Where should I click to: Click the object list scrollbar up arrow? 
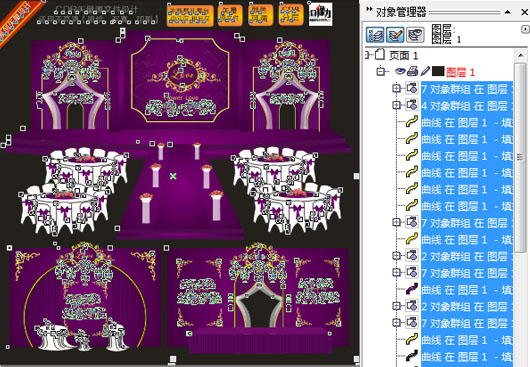[521, 55]
